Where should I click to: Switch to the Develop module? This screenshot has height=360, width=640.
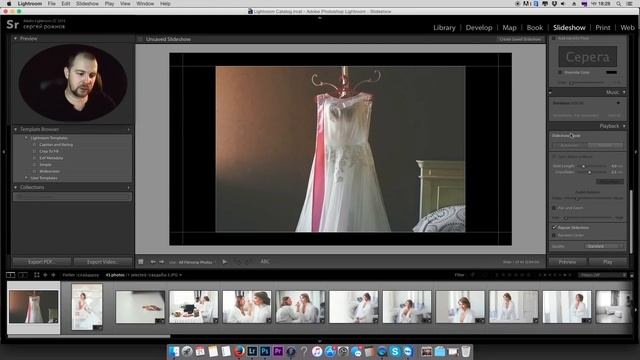pyautogui.click(x=479, y=28)
